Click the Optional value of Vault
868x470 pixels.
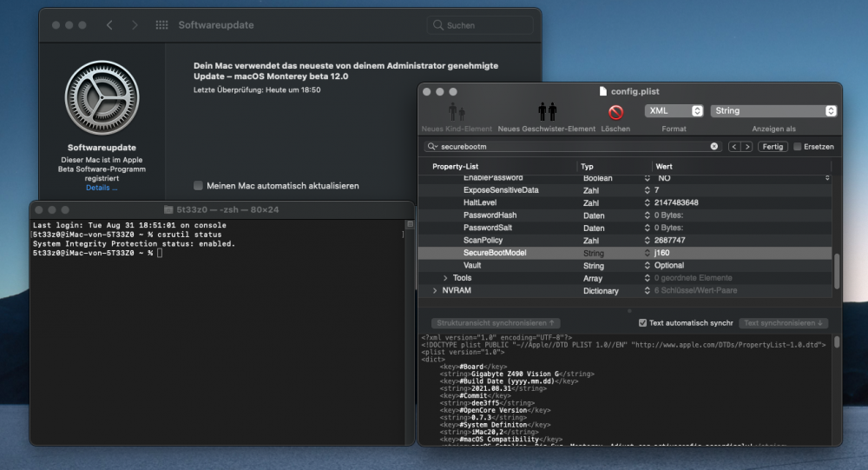(668, 266)
